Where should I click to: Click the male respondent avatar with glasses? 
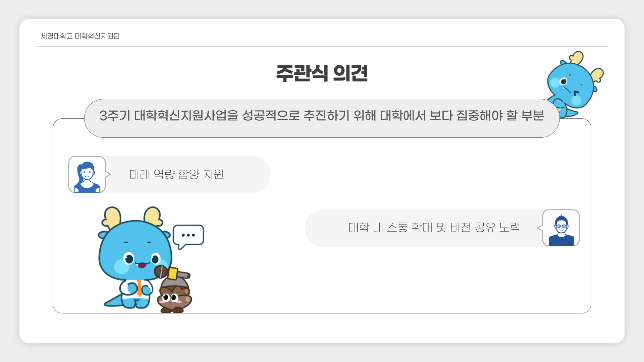(561, 228)
